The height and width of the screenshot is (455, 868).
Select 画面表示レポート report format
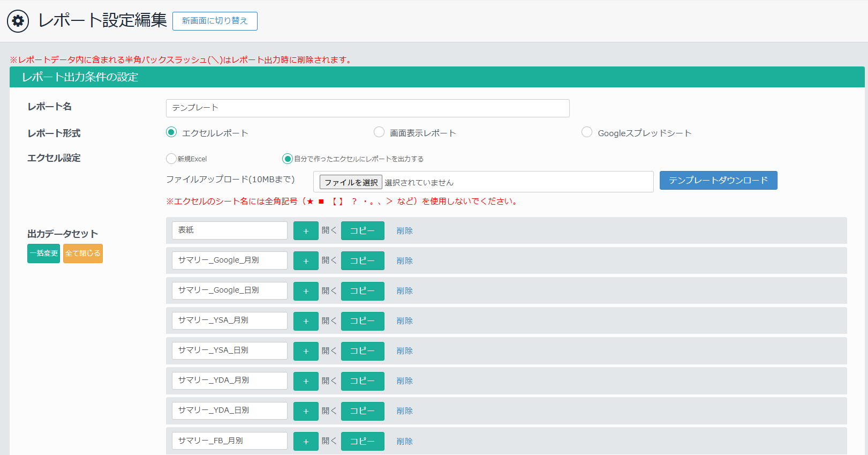point(379,132)
